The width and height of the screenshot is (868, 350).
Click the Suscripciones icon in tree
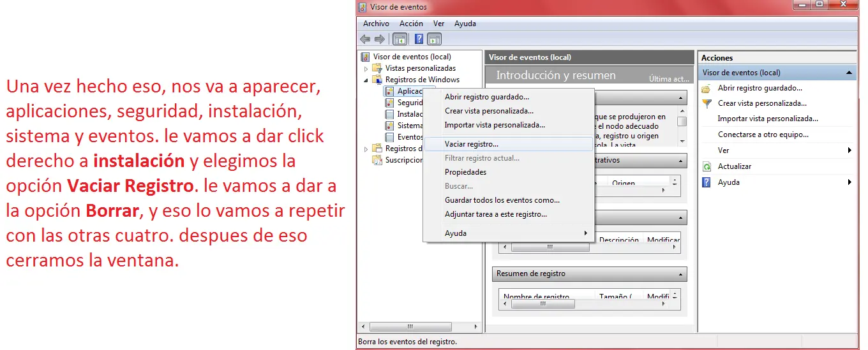(x=378, y=160)
